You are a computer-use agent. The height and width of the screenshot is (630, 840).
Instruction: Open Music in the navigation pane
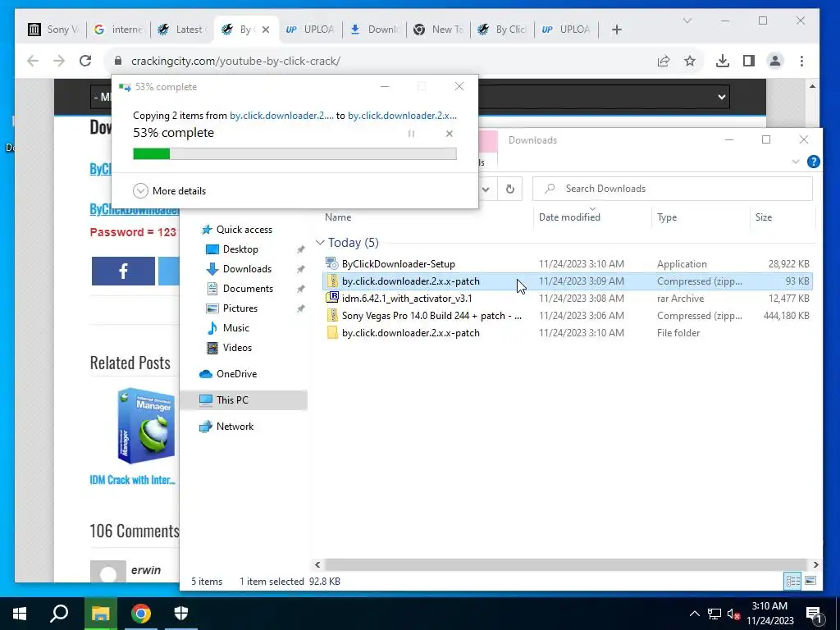(235, 328)
